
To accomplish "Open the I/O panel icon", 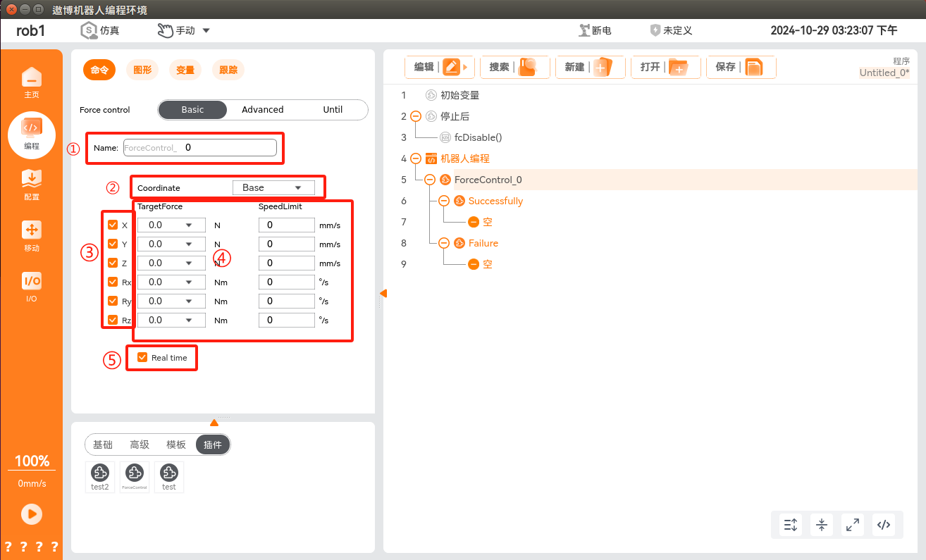I will pos(32,286).
